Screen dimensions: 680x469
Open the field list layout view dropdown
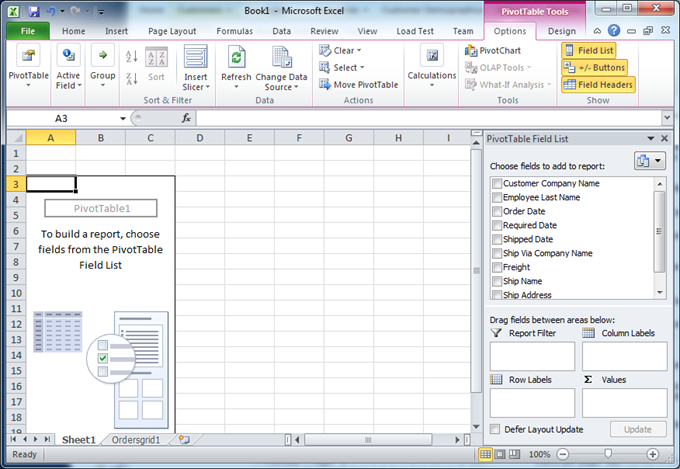649,161
